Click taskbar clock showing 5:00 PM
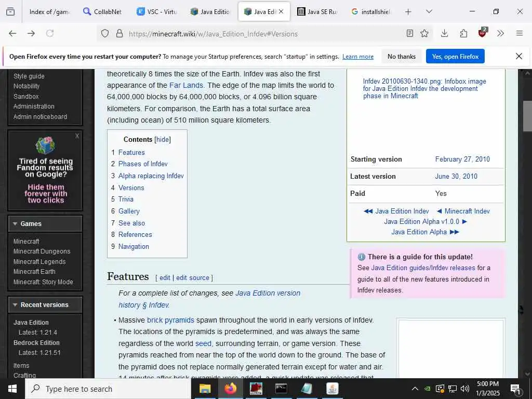This screenshot has height=399, width=532. point(487,389)
